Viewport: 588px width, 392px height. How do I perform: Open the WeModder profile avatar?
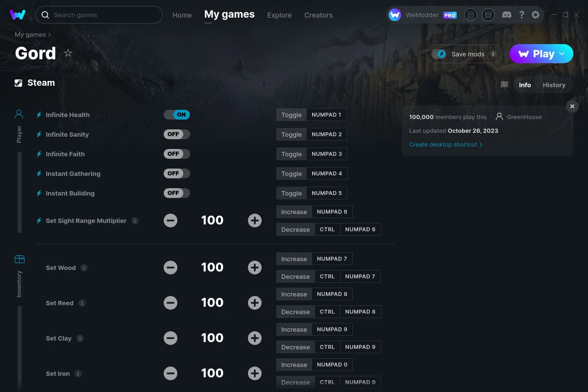click(x=395, y=15)
